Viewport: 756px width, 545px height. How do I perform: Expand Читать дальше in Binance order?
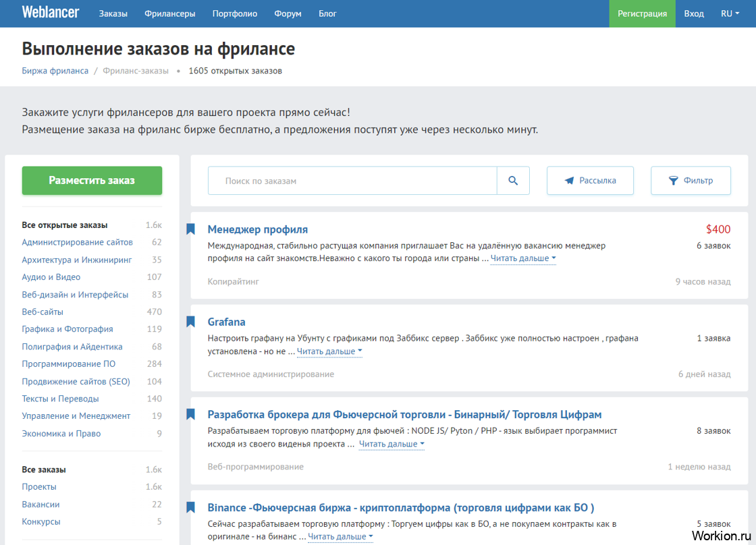[340, 536]
